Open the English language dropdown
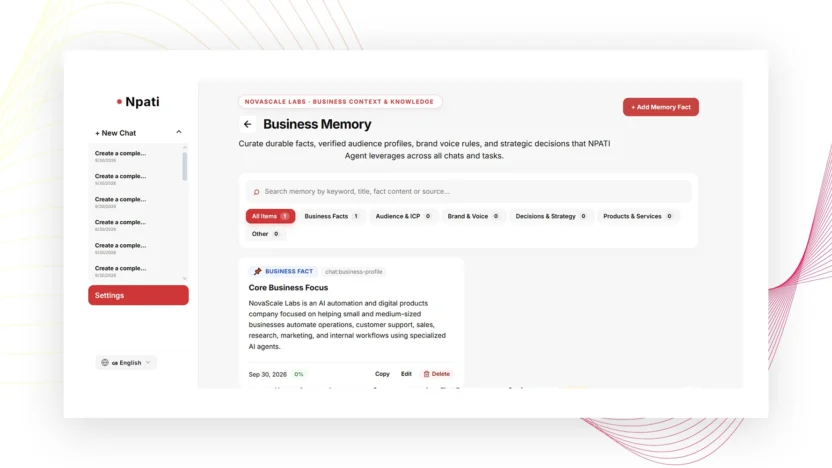This screenshot has height=468, width=832. pyautogui.click(x=126, y=362)
